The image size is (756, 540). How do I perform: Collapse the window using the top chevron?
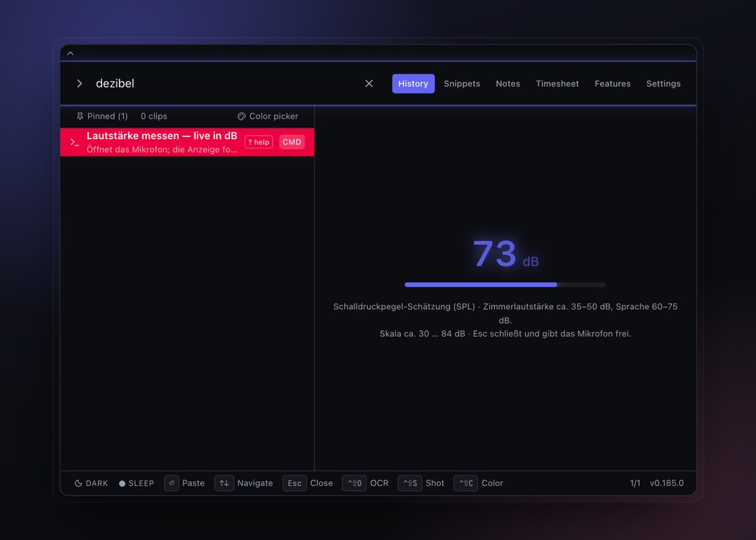pos(70,53)
